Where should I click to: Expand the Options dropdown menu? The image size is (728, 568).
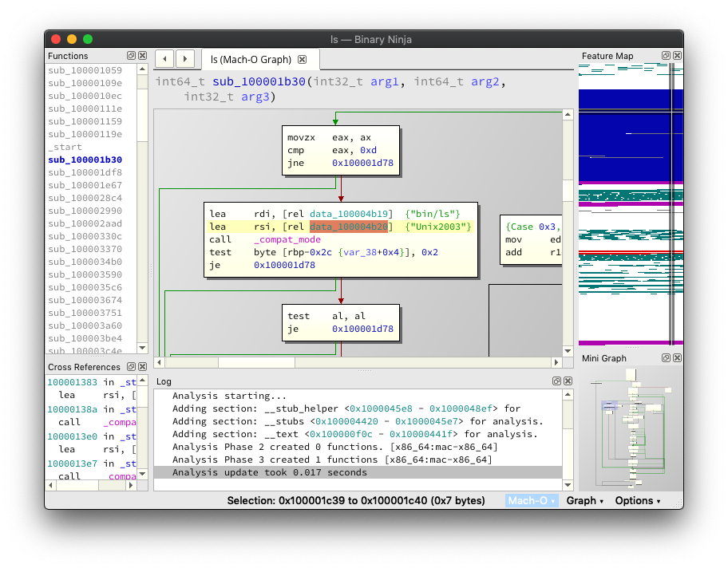(x=638, y=500)
